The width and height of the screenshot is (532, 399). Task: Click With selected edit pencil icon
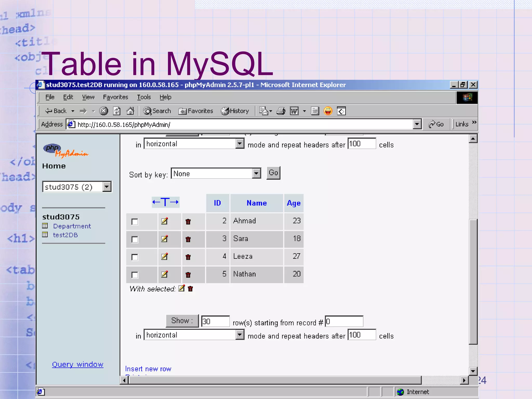pyautogui.click(x=182, y=288)
